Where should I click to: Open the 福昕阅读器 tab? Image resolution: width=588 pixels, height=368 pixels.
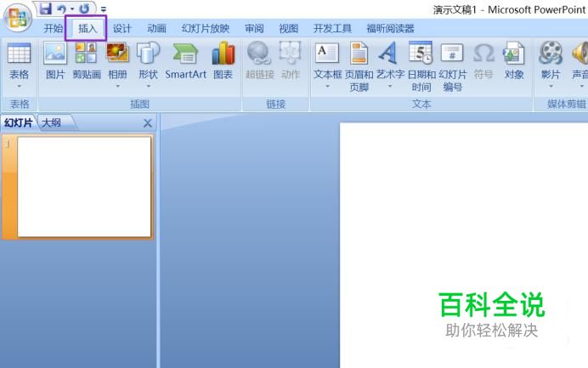[x=390, y=28]
